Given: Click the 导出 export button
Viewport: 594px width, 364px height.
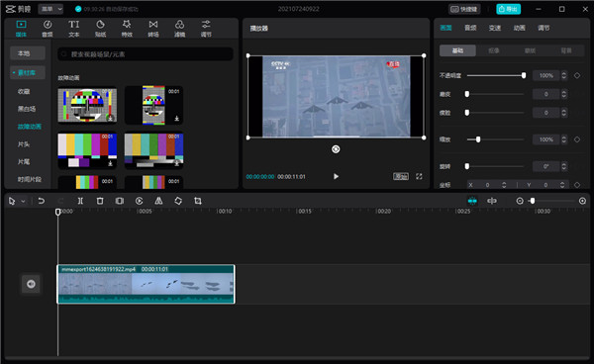Looking at the screenshot, I should pyautogui.click(x=509, y=9).
